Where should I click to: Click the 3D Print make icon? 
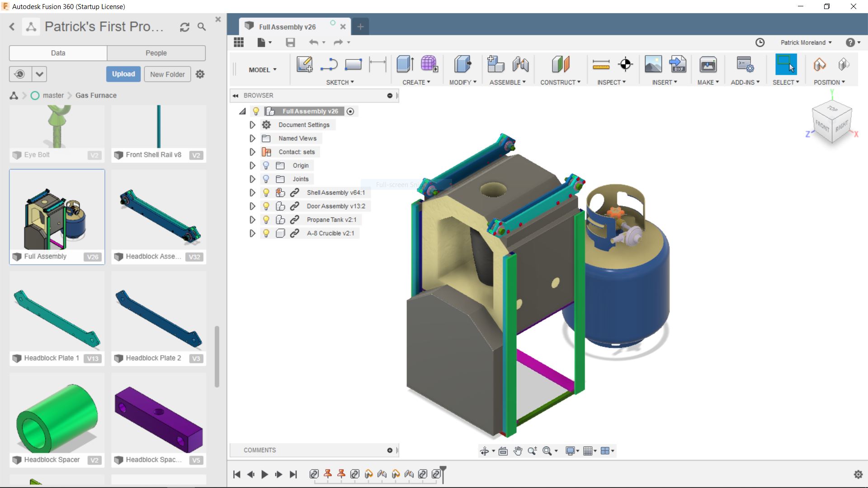(708, 65)
